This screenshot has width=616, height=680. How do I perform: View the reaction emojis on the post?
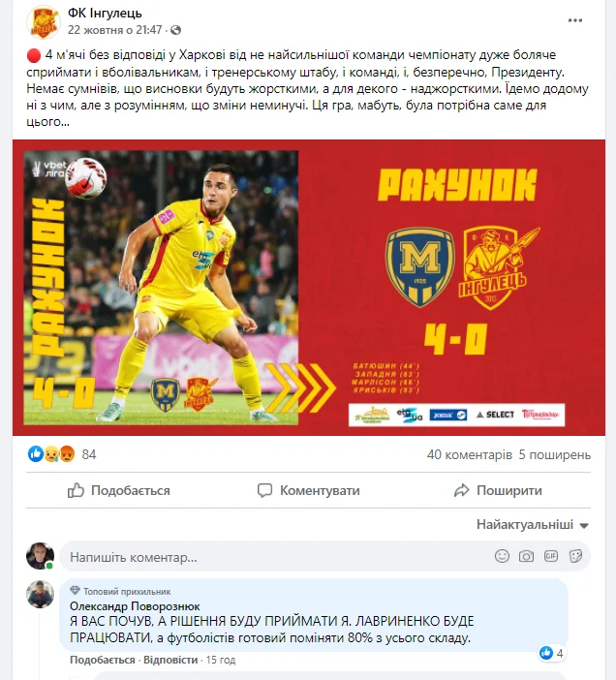pyautogui.click(x=51, y=454)
